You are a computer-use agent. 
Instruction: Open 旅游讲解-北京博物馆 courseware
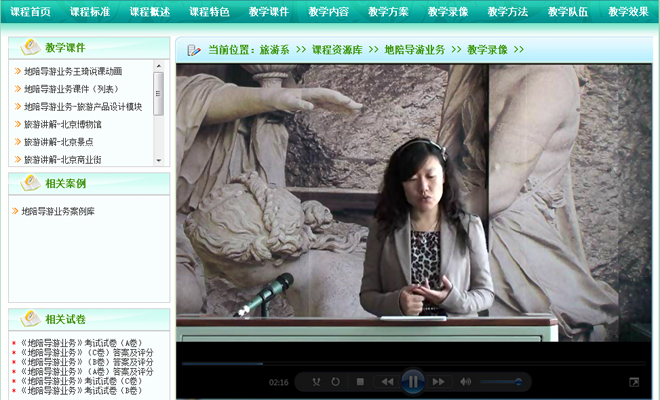(63, 124)
